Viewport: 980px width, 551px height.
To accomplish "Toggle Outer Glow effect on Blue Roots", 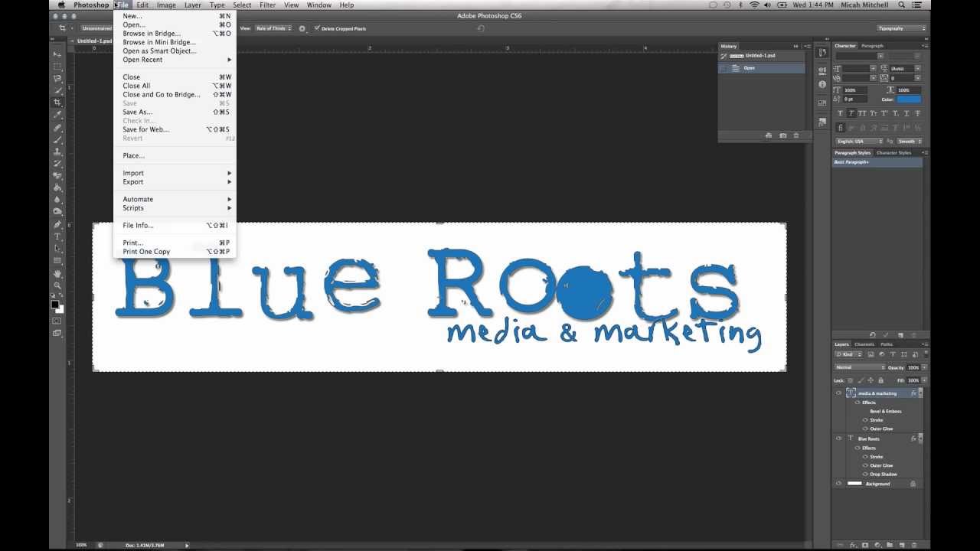I will (865, 465).
